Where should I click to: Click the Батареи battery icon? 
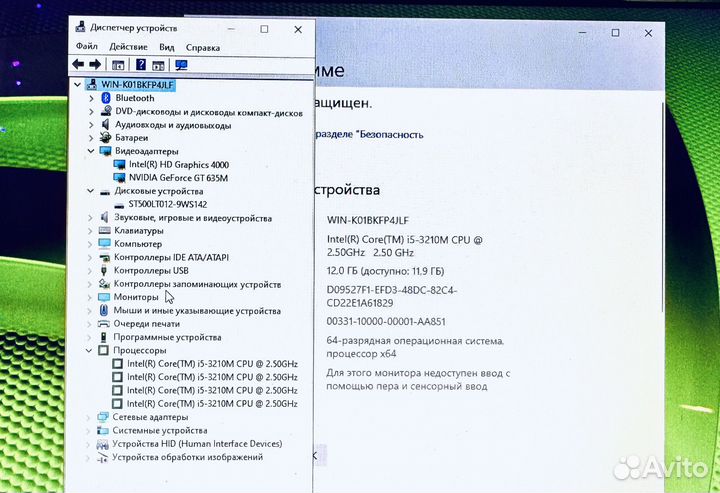click(x=106, y=137)
